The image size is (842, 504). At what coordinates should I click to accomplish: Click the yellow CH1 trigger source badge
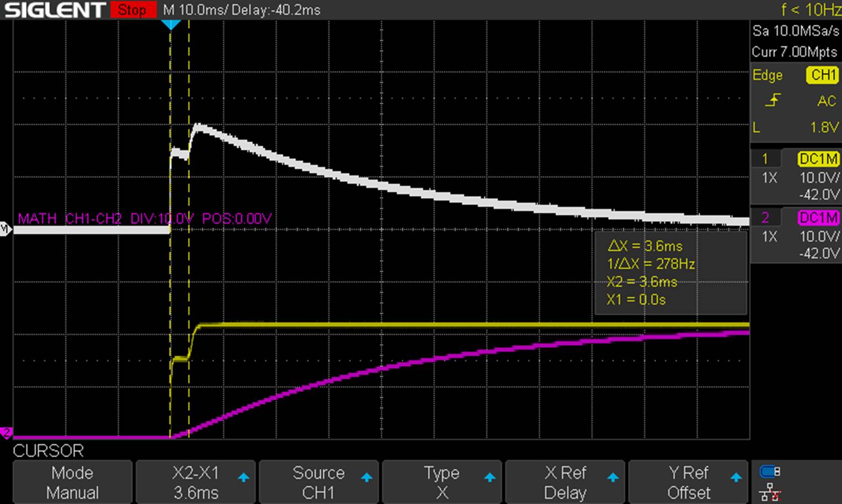pos(823,75)
